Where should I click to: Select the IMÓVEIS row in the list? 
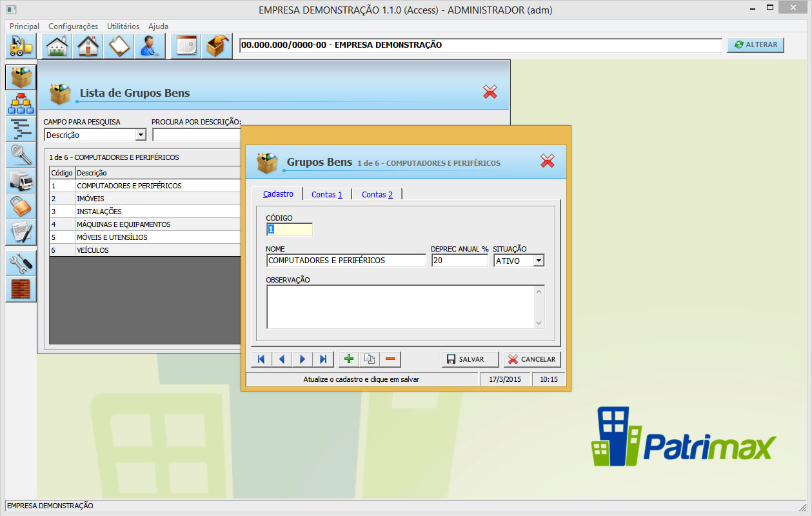point(146,199)
